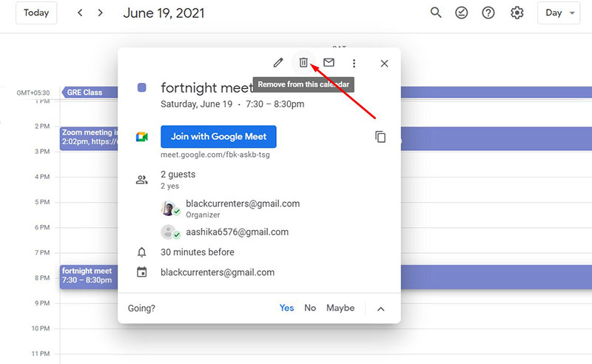Respond Maybe to the invitation

(340, 308)
